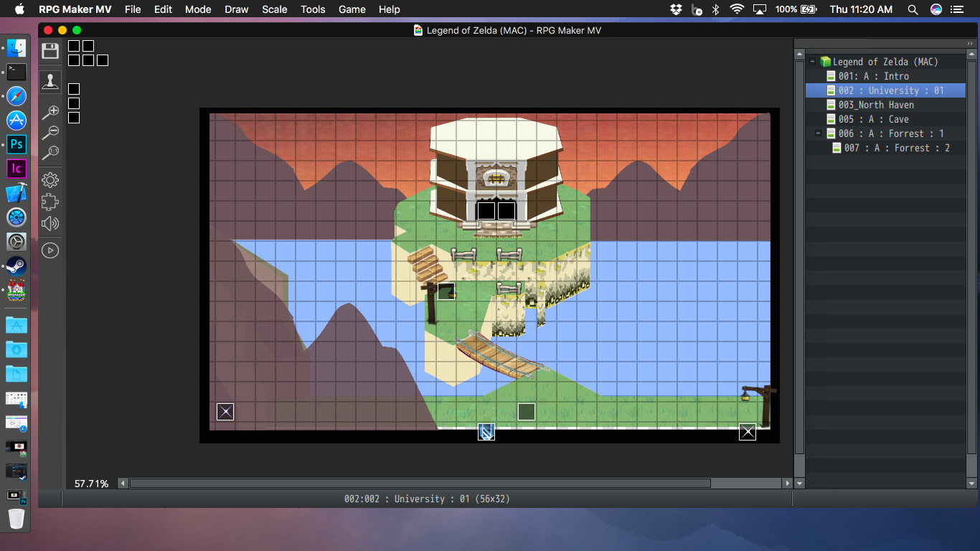The height and width of the screenshot is (551, 980).
Task: Open the Help menu
Action: pos(389,9)
